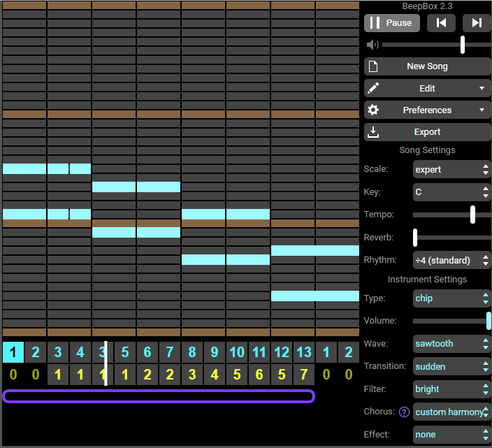Image resolution: width=492 pixels, height=448 pixels.
Task: Click the Chorus help question mark
Action: [403, 412]
